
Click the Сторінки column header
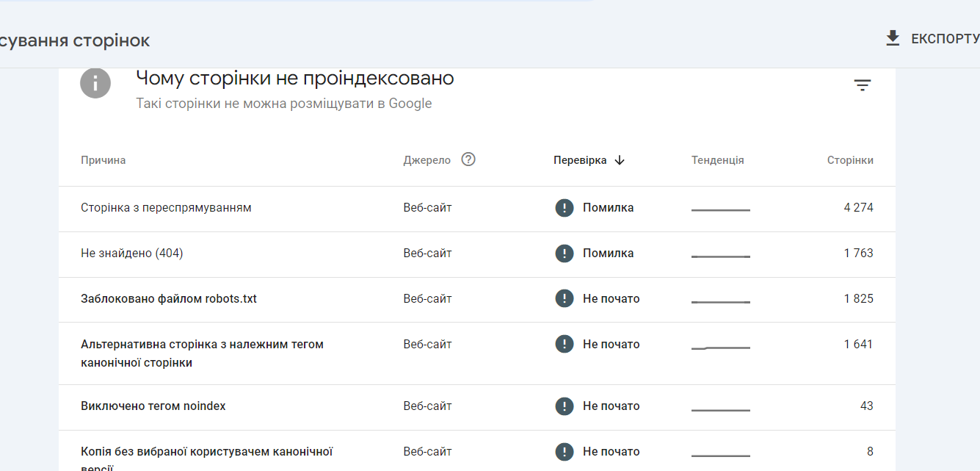click(850, 160)
